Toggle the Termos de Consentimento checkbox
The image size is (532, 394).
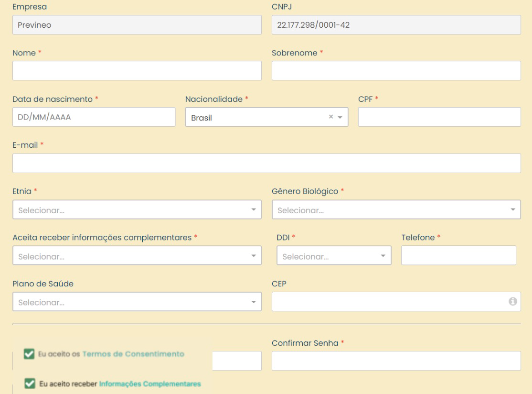pyautogui.click(x=29, y=354)
